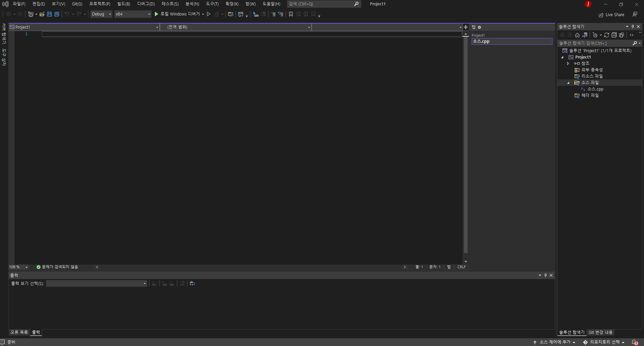Click the Save All icon

(x=57, y=14)
